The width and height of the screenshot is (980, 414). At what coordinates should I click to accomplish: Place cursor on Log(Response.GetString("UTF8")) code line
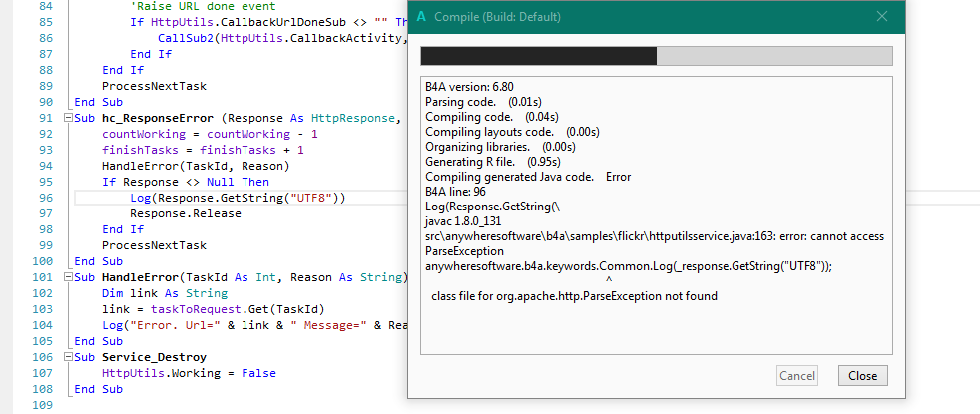coord(238,198)
